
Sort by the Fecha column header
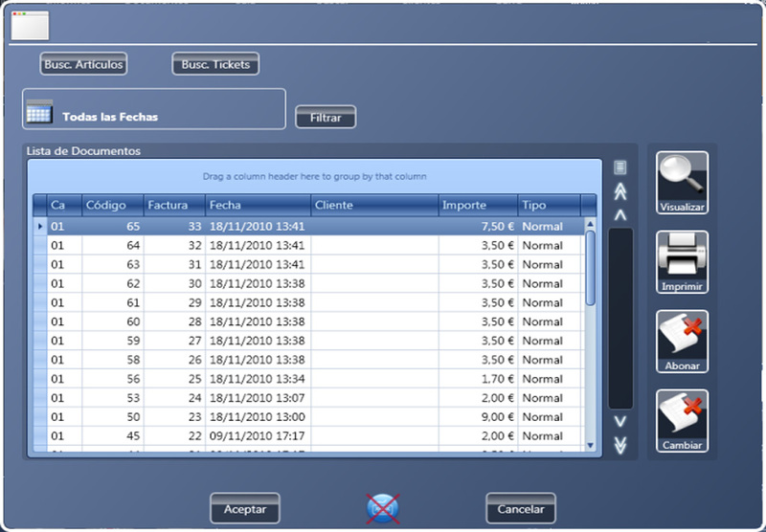click(x=258, y=205)
